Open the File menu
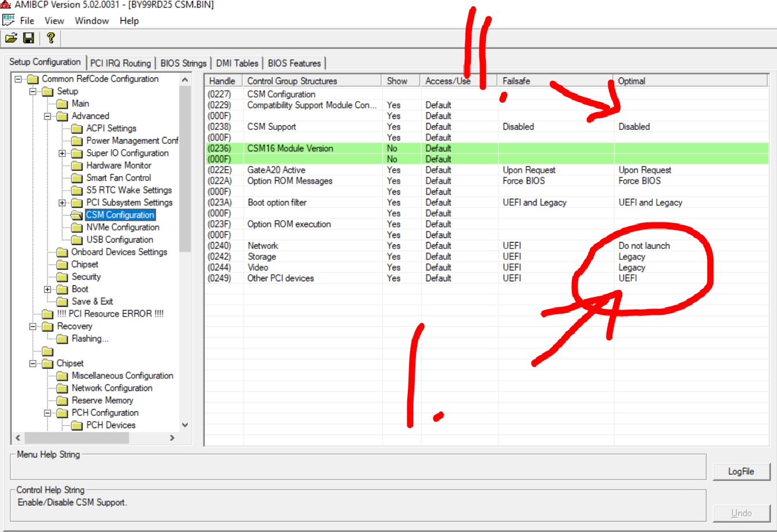Image resolution: width=777 pixels, height=532 pixels. [x=27, y=21]
